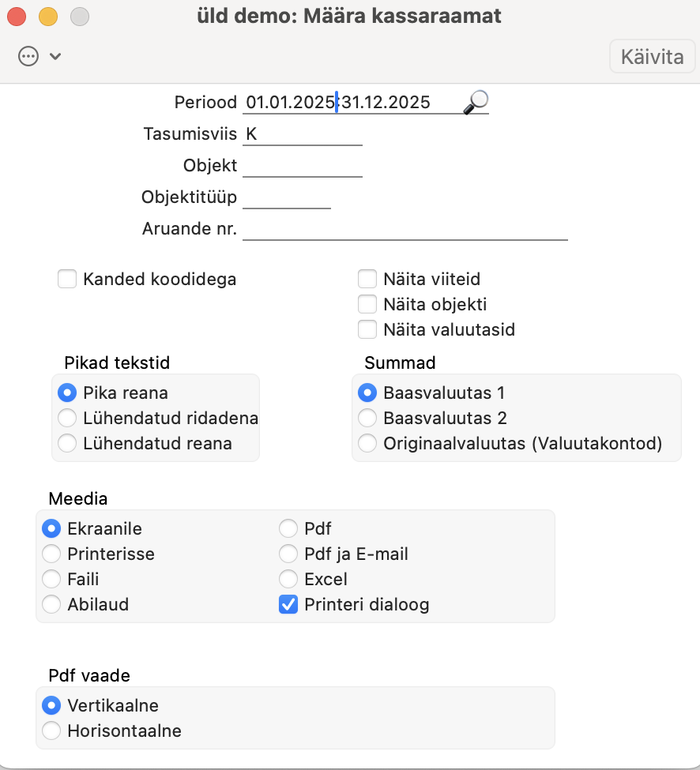Enable Kanded koodidega checkbox
Image resolution: width=700 pixels, height=770 pixels.
click(67, 279)
